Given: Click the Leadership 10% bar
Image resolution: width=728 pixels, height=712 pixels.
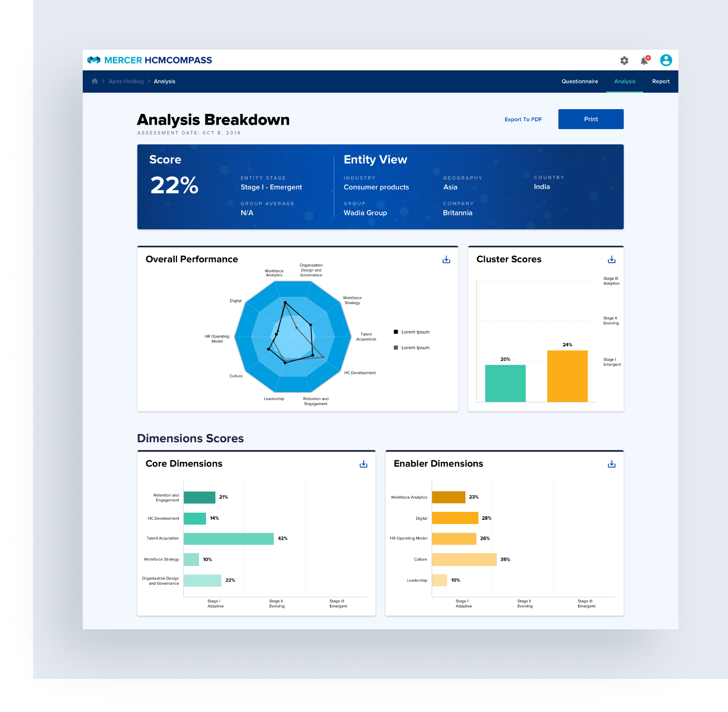Looking at the screenshot, I should 439,580.
